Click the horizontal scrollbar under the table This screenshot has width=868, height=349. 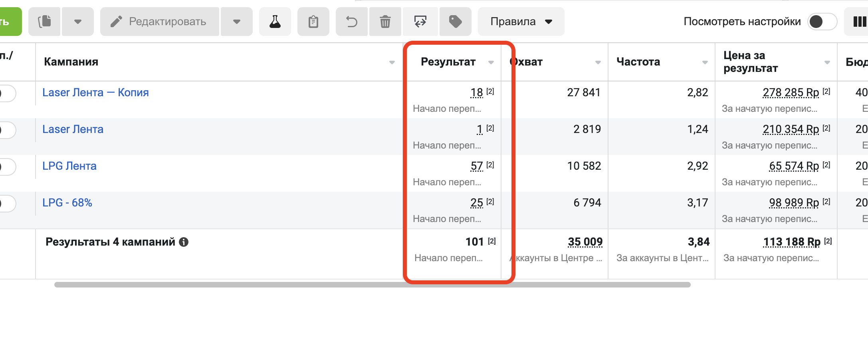pyautogui.click(x=372, y=285)
